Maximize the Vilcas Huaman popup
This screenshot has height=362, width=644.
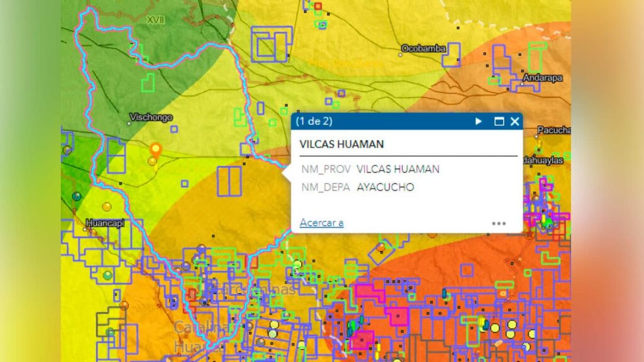499,121
